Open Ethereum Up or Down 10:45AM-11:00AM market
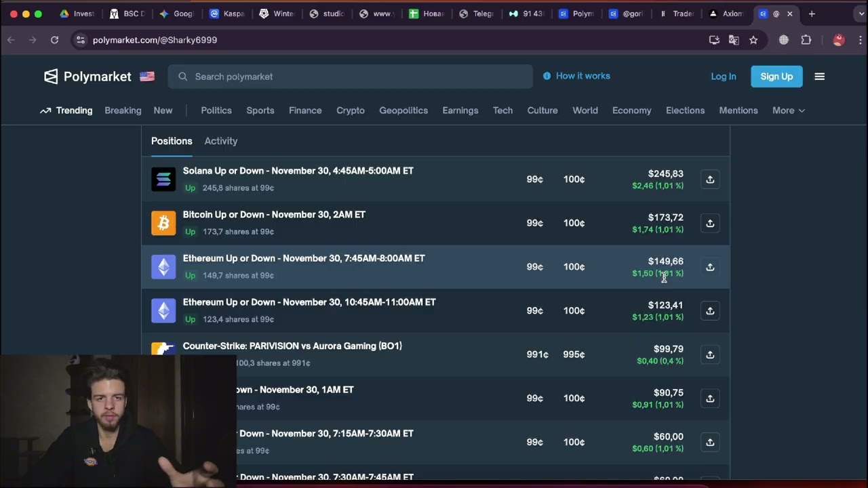Image resolution: width=868 pixels, height=488 pixels. tap(309, 302)
